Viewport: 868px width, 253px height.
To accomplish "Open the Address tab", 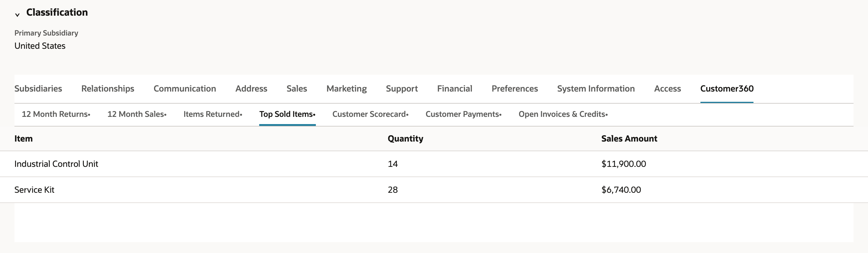I will click(x=251, y=89).
